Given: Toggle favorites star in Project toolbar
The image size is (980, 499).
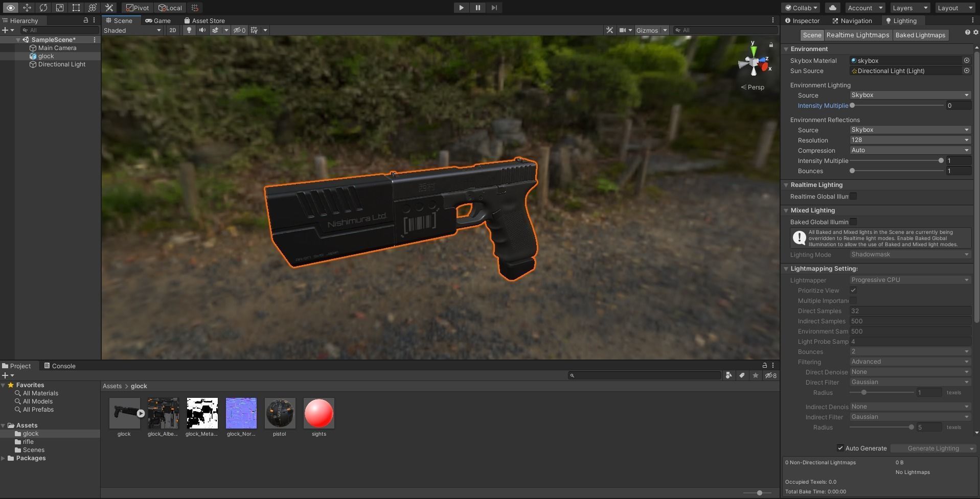Looking at the screenshot, I should coord(755,375).
